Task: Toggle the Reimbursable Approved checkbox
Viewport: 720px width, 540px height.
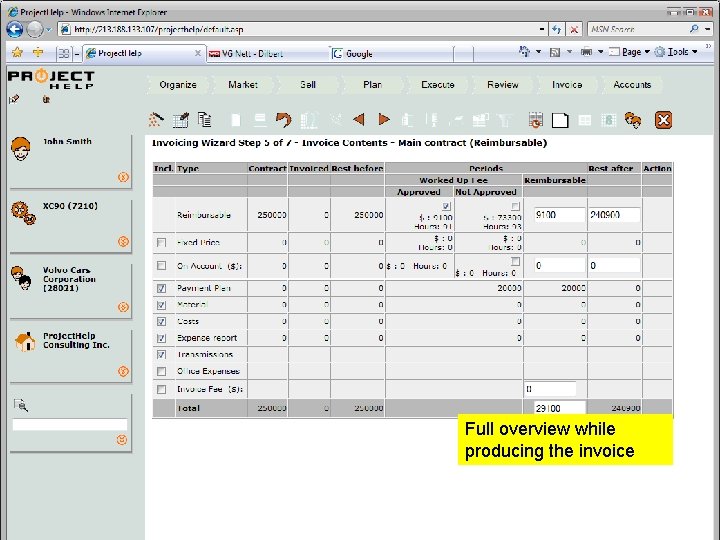Action: 447,206
